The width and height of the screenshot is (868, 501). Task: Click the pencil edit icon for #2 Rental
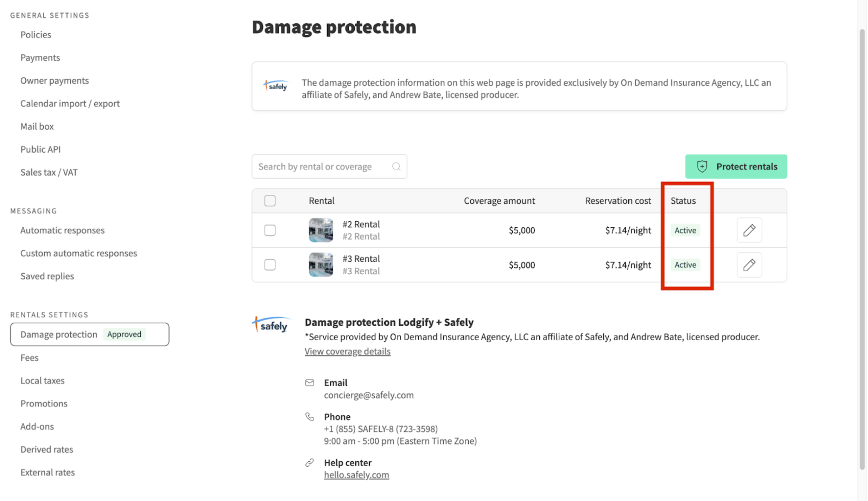pos(749,230)
